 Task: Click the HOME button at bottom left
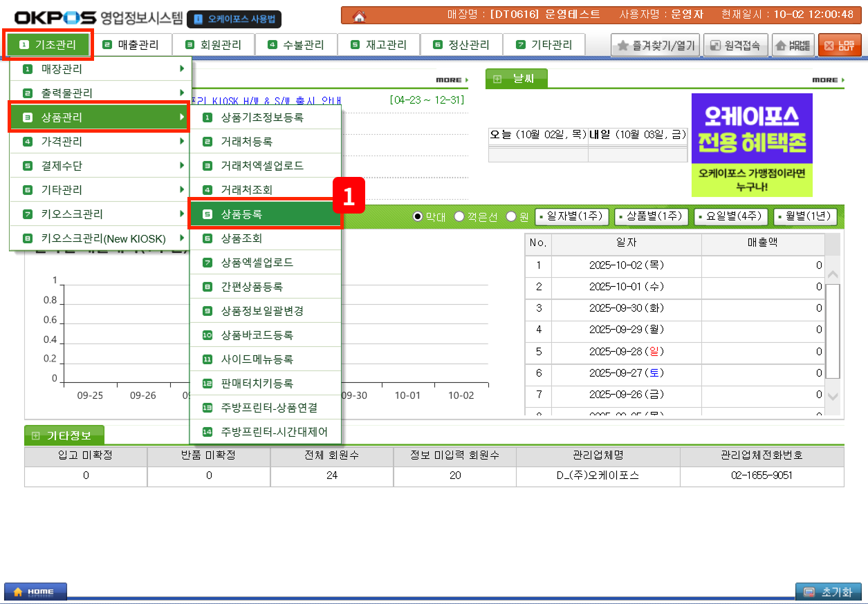click(35, 592)
